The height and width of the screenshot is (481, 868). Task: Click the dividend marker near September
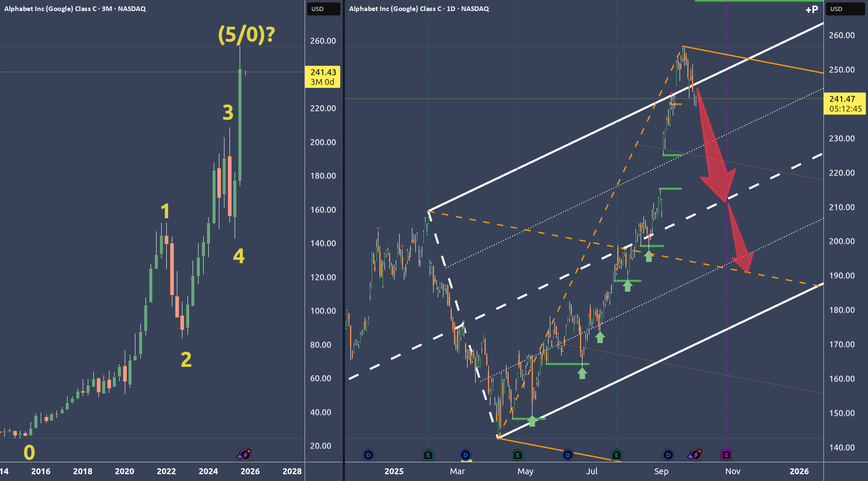pos(668,455)
